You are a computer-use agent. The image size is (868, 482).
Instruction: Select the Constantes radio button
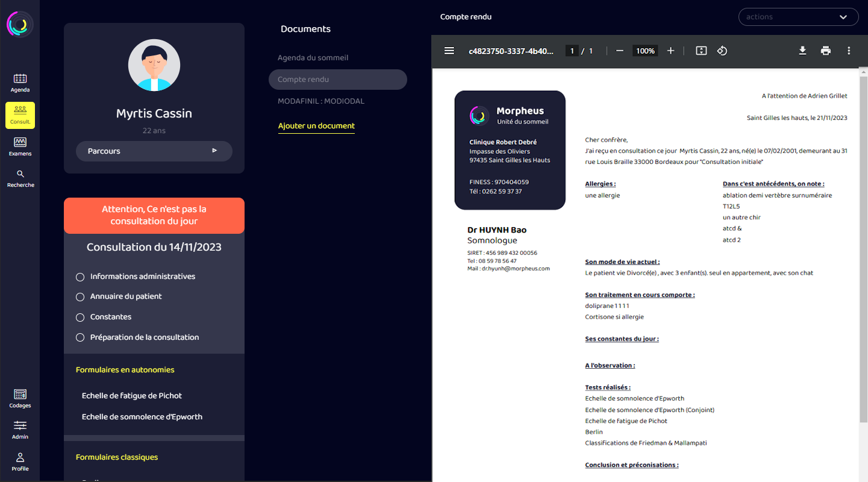point(80,318)
